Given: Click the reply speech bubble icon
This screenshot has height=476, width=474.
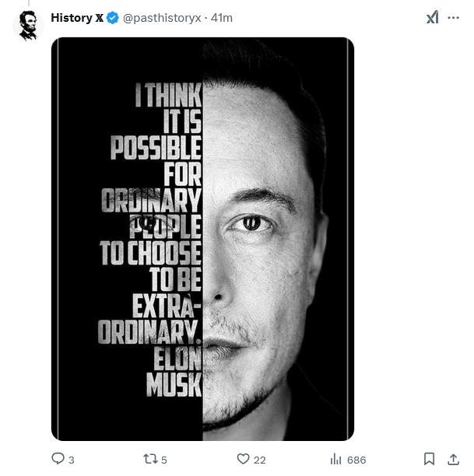Looking at the screenshot, I should click(58, 459).
